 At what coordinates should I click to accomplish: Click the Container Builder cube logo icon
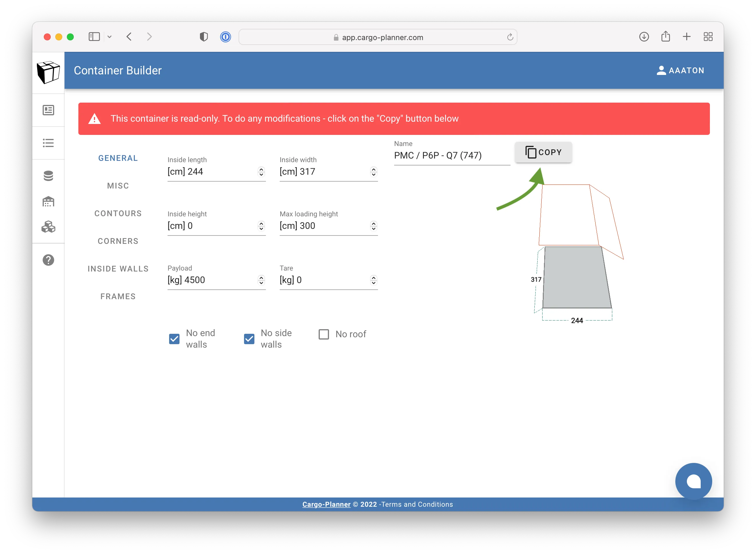pyautogui.click(x=49, y=70)
